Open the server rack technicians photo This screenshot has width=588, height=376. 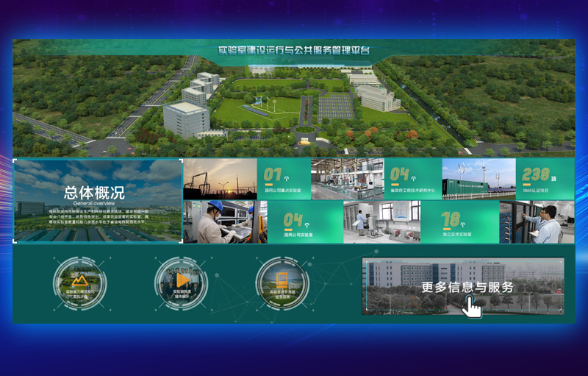(537, 222)
